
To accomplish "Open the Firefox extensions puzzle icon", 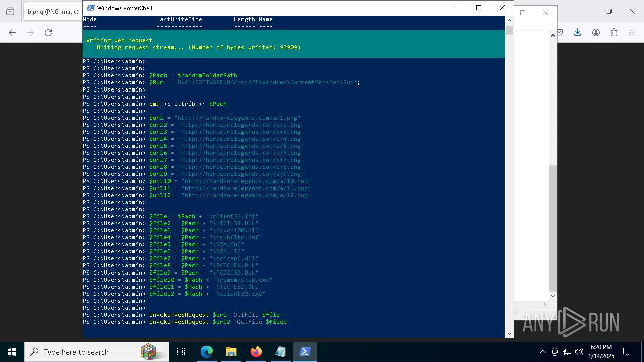I will click(x=614, y=32).
